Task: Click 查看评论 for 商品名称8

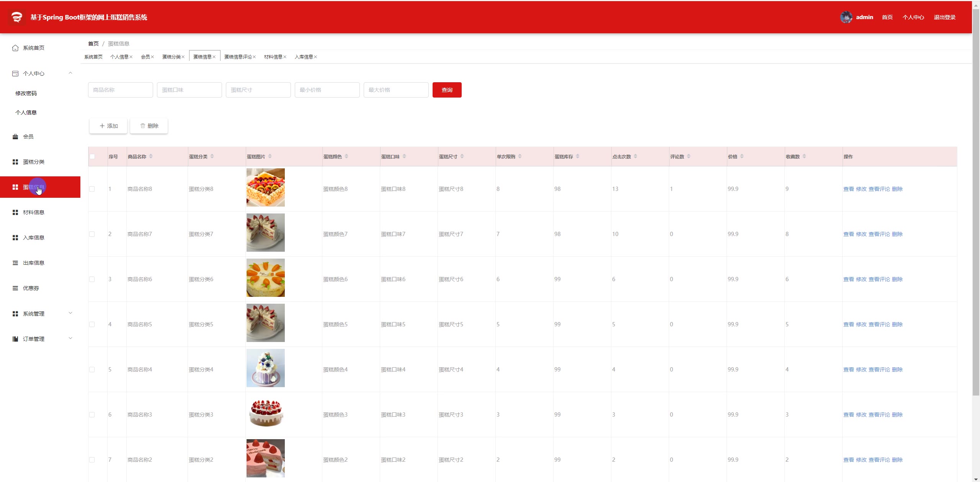Action: (x=879, y=189)
